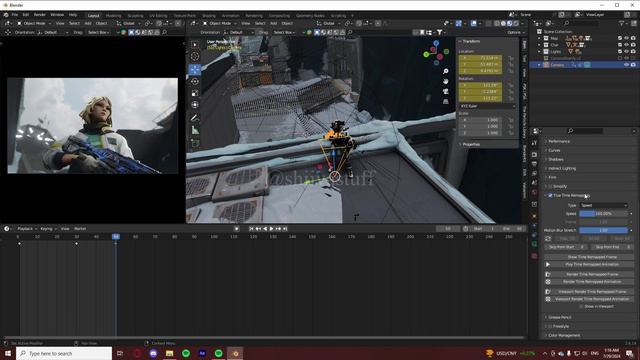
Task: Click Play Time Remapped Animation button
Action: coord(589,264)
